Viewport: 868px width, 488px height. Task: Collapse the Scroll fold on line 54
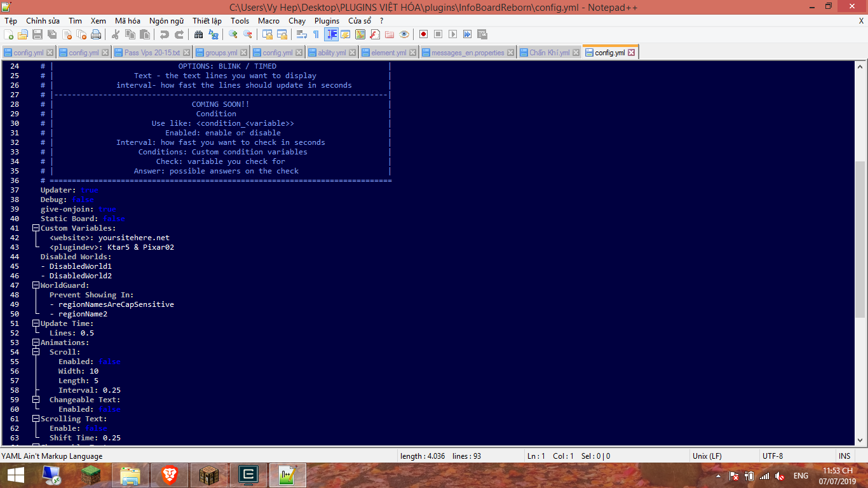coord(36,352)
